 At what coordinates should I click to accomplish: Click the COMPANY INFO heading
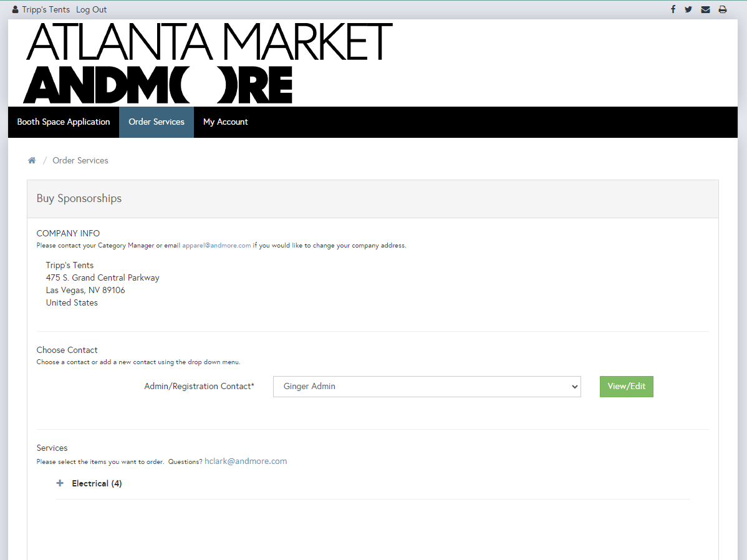[x=68, y=233]
